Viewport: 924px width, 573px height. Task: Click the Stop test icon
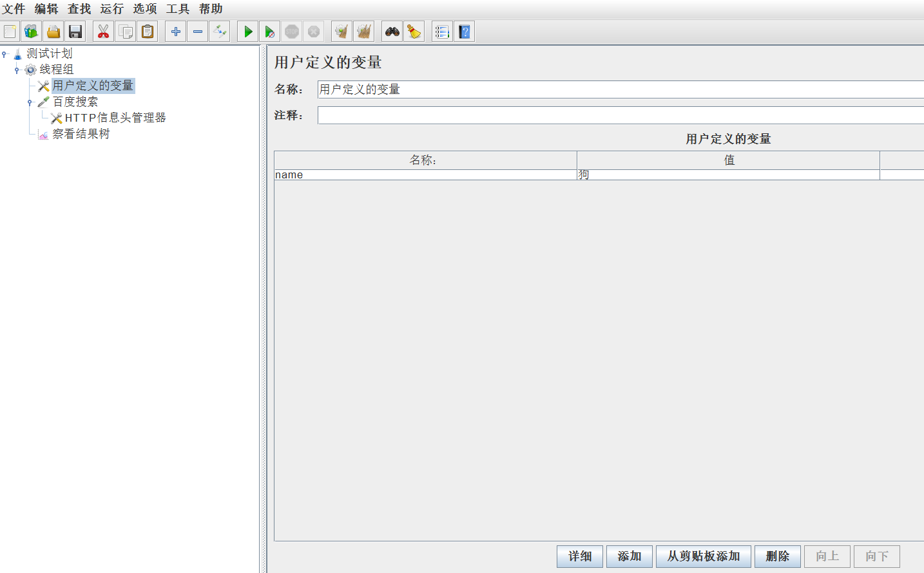point(292,32)
